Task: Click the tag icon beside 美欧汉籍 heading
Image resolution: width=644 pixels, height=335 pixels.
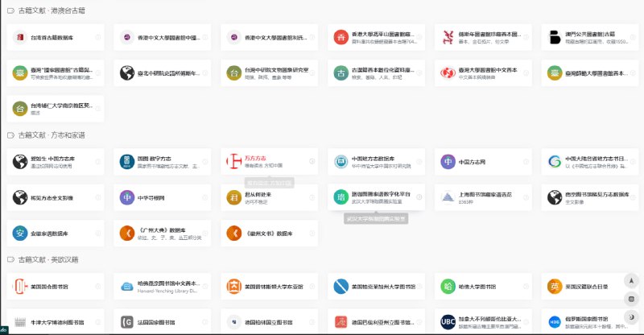Action: coord(11,260)
